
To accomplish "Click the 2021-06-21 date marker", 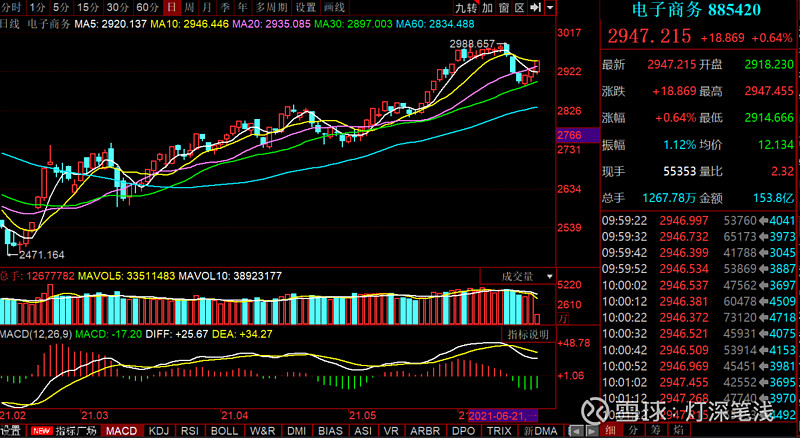I will [503, 416].
